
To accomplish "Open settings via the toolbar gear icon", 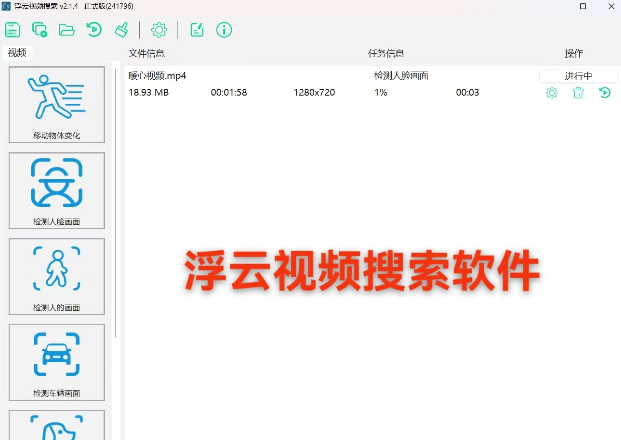I will [158, 30].
